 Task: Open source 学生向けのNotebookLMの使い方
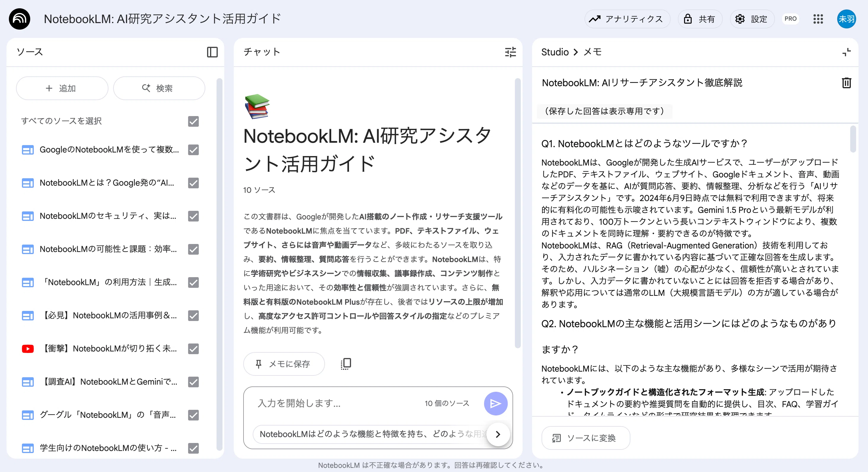click(x=108, y=448)
